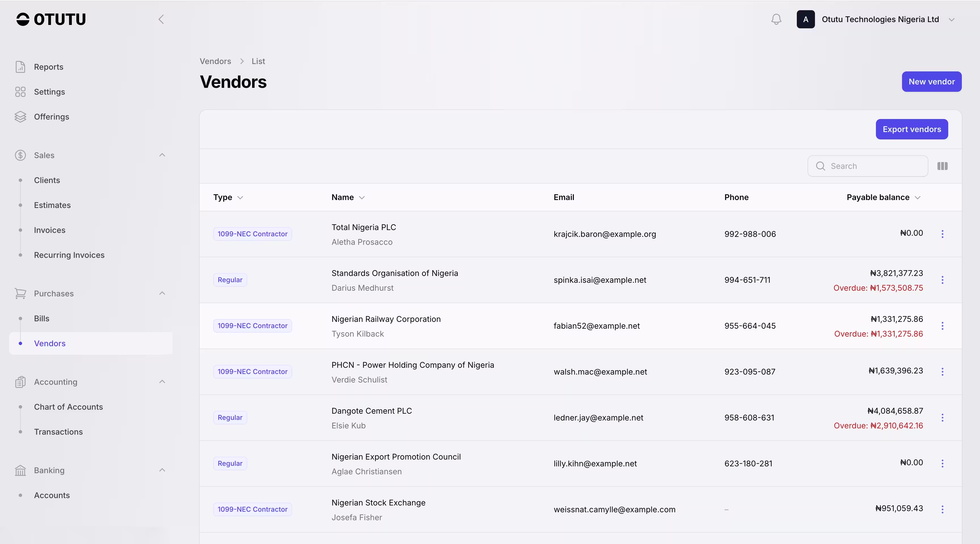Collapse the Sales section

pyautogui.click(x=162, y=155)
